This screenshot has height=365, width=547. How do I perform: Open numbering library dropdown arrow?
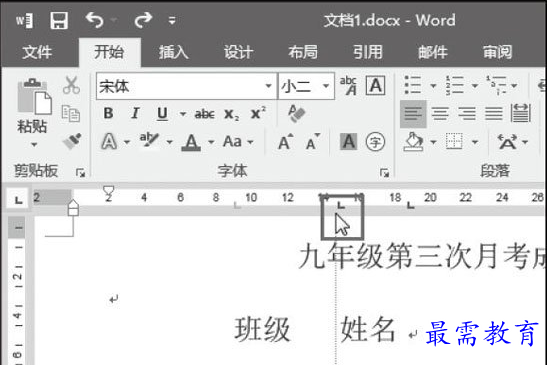pyautogui.click(x=474, y=85)
